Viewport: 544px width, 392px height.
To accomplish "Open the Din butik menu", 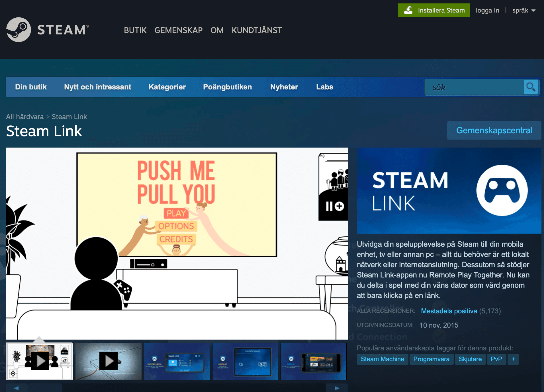I will (31, 87).
